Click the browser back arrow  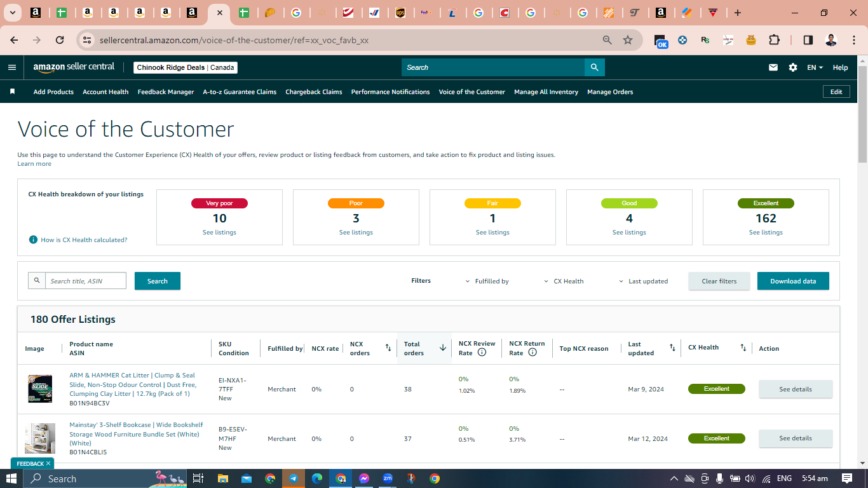pos(14,40)
